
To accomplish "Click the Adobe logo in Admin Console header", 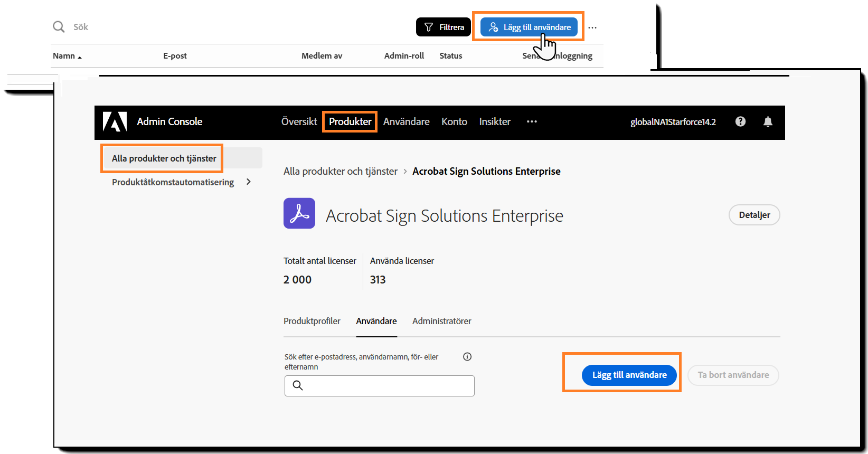I will click(115, 121).
